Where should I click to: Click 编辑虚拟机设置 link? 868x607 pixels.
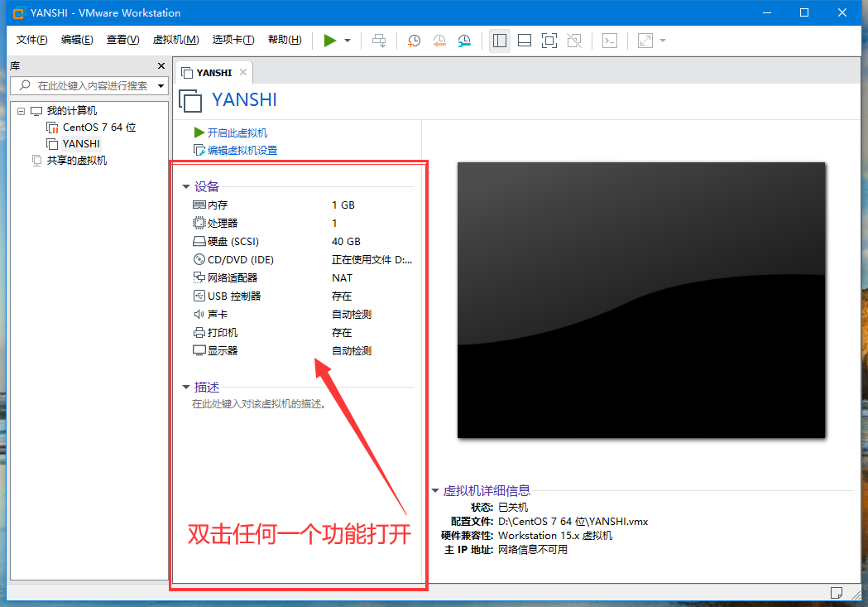coord(242,151)
